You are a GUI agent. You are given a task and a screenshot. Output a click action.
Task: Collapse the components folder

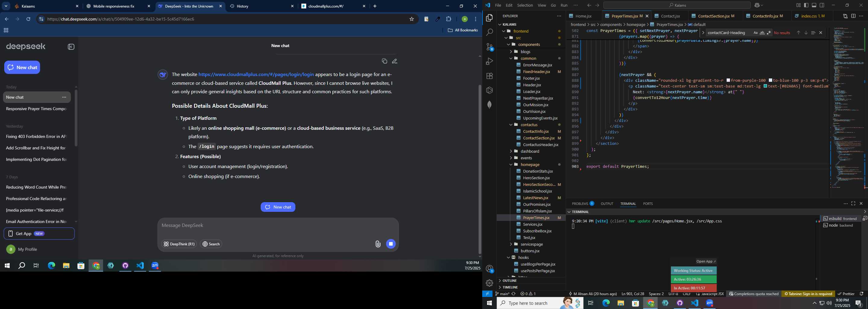pyautogui.click(x=508, y=45)
